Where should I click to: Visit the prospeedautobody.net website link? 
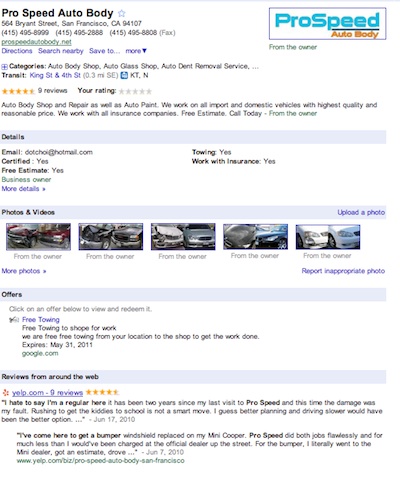pyautogui.click(x=36, y=42)
